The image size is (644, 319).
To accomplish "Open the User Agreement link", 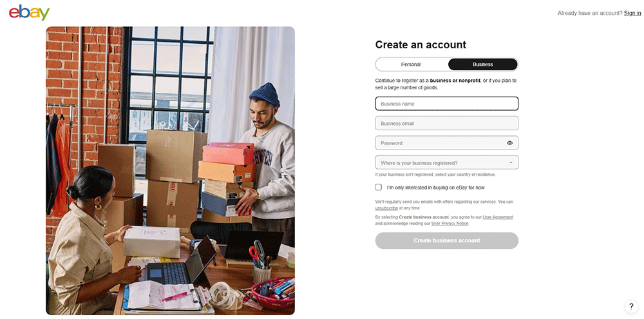I will (x=498, y=217).
